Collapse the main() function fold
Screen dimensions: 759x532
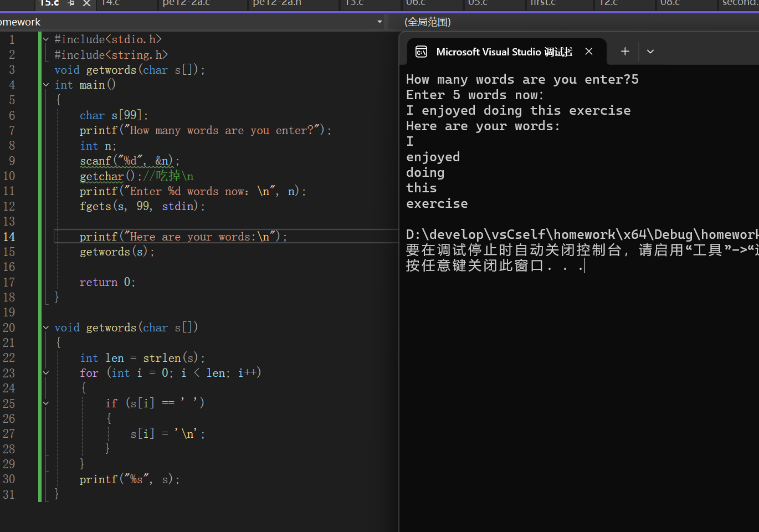(x=46, y=85)
